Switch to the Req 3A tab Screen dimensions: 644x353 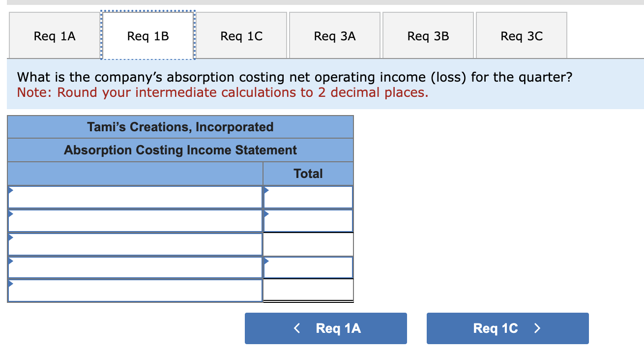coord(335,35)
